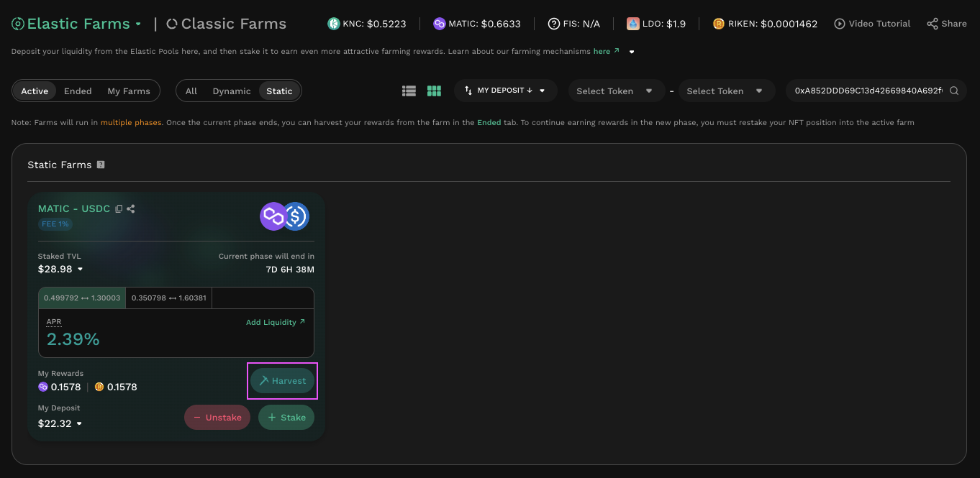
Task: Click the Unstake button
Action: [217, 418]
